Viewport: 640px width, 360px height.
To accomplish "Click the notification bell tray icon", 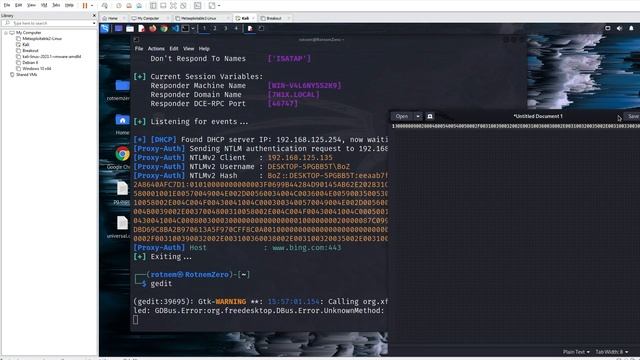I will pyautogui.click(x=631, y=28).
